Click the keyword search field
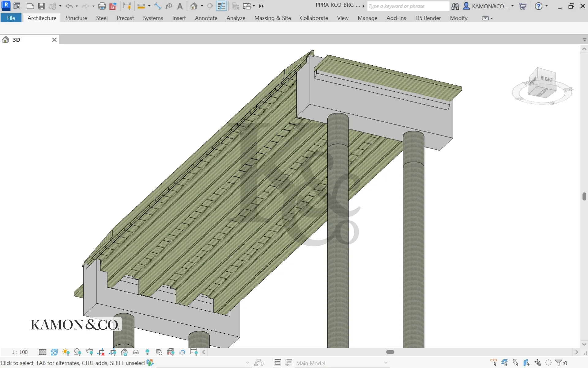 point(408,6)
